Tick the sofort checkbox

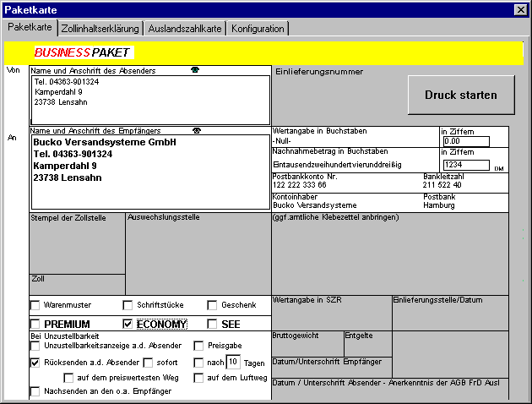148,363
